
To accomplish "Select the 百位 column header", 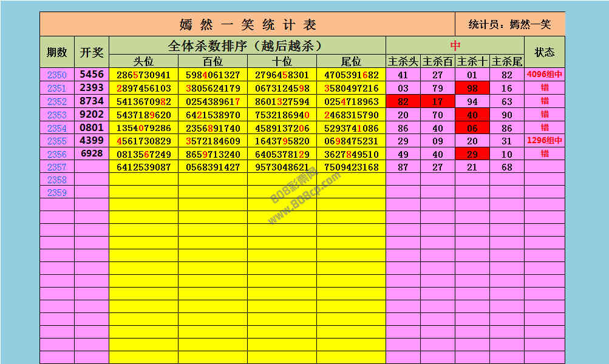I will [213, 61].
